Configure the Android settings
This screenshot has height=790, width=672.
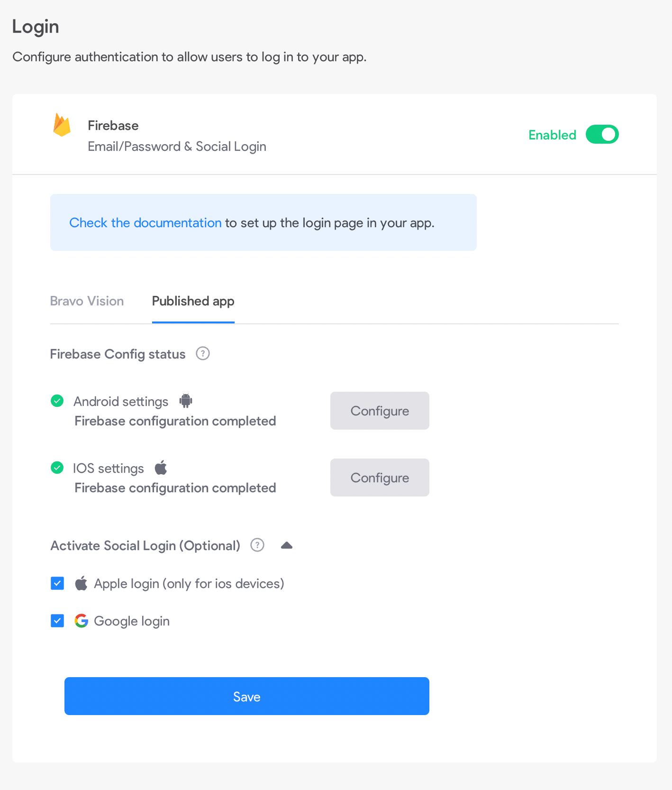pos(380,411)
